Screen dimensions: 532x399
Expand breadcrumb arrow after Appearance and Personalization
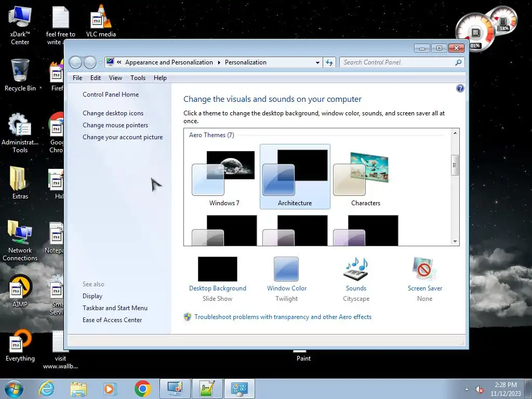coord(219,62)
